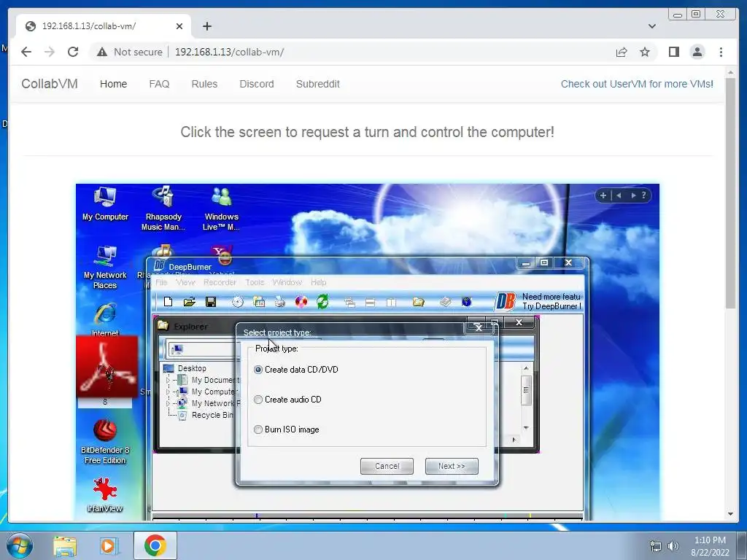Click the green refresh arrows icon
Screen dimensions: 747x560
(322, 301)
